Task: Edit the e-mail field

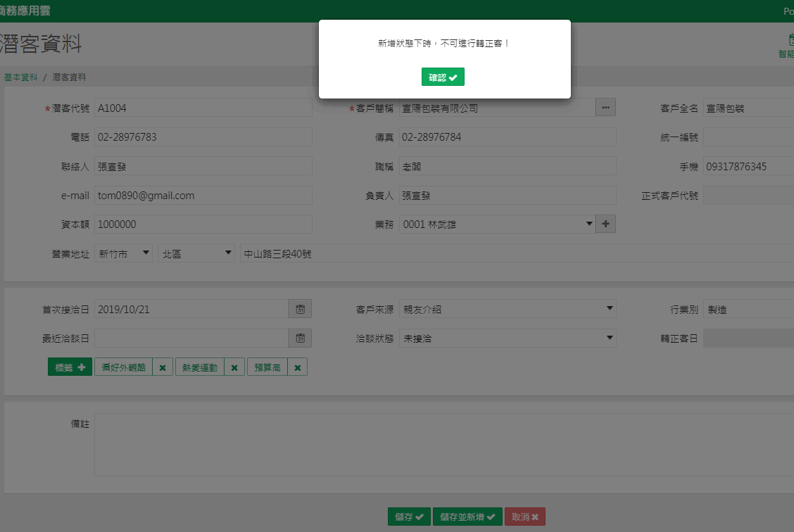Action: pyautogui.click(x=203, y=195)
